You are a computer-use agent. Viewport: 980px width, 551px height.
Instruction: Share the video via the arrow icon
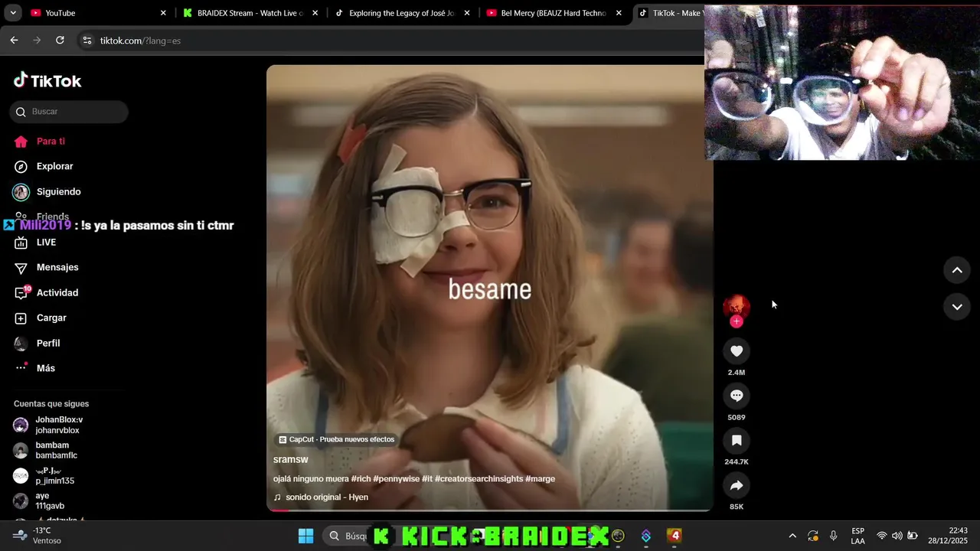[x=737, y=486]
